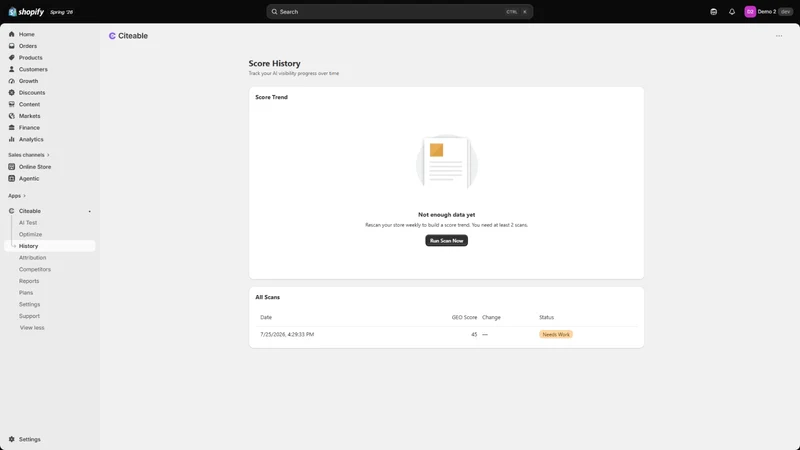Click the Status column header
This screenshot has width=800, height=450.
tap(546, 317)
